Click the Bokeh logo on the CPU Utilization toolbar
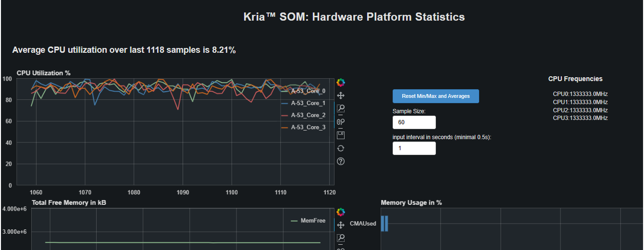Viewport: 644px width, 250px height. [341, 83]
